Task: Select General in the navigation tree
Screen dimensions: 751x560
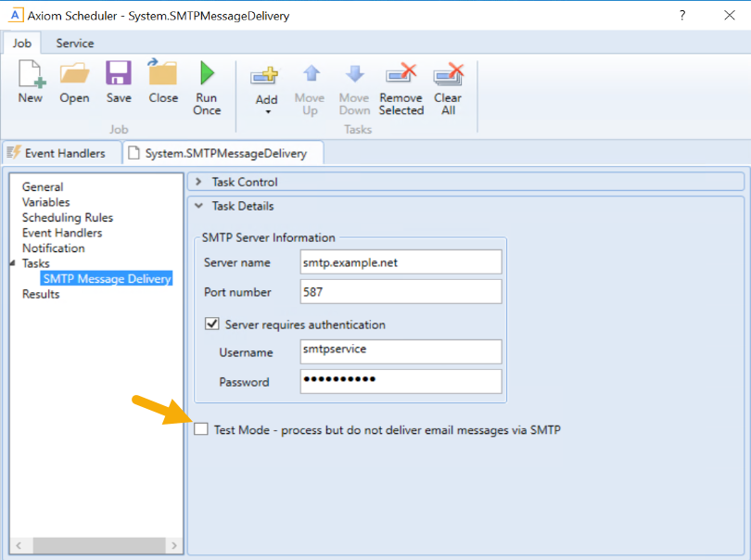Action: click(x=43, y=187)
